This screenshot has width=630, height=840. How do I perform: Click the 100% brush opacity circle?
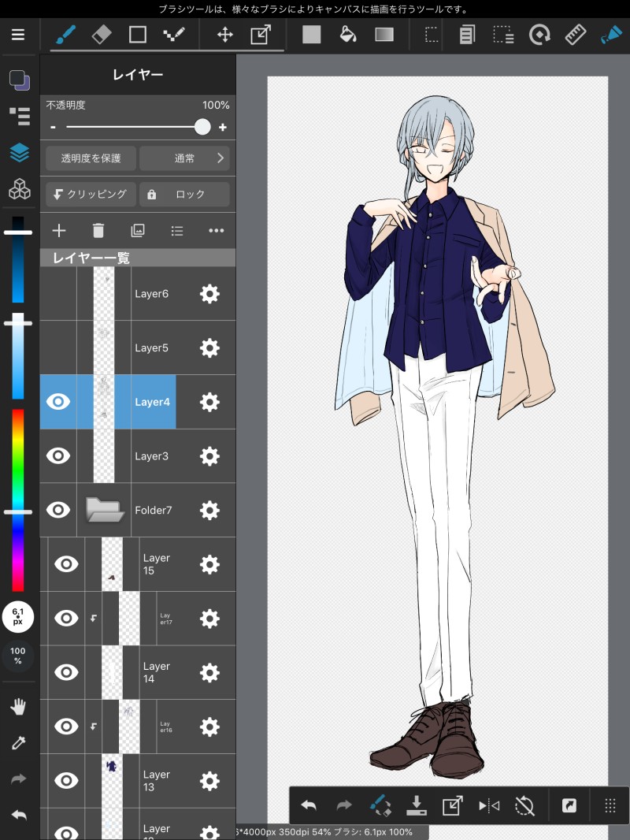17,655
